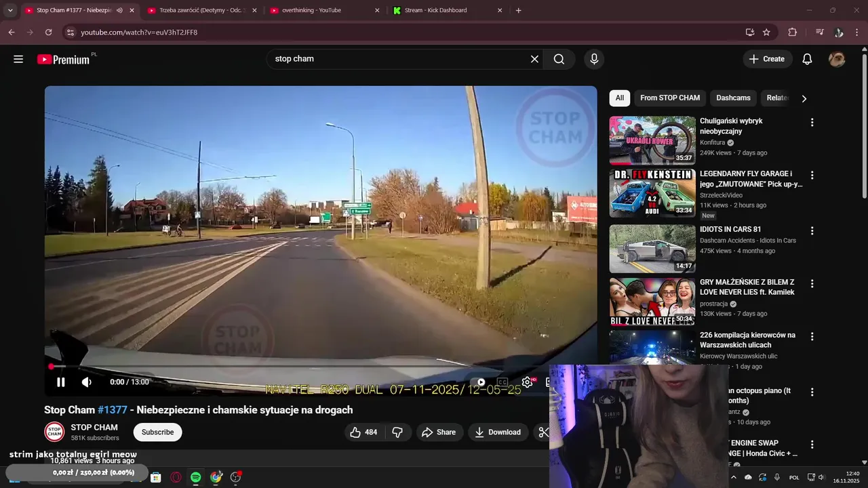Select the 'From STOP CHAM' chip
This screenshot has height=488, width=868.
(x=670, y=98)
